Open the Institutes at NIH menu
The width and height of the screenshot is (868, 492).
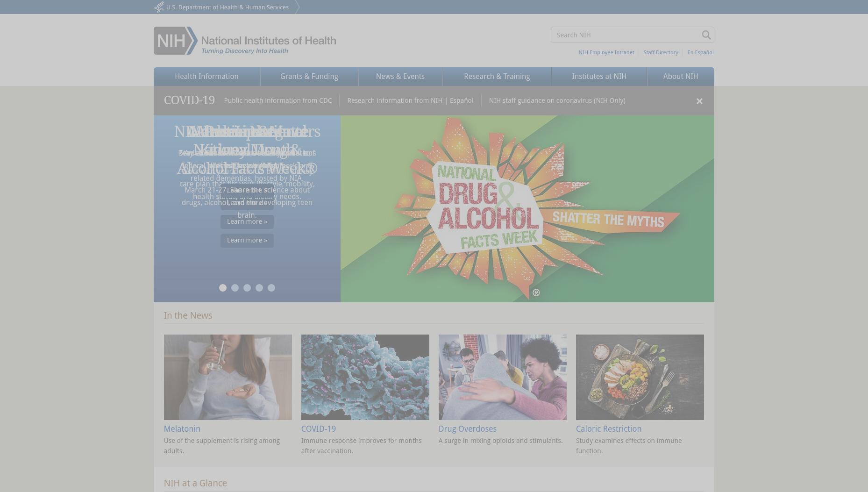pyautogui.click(x=599, y=77)
